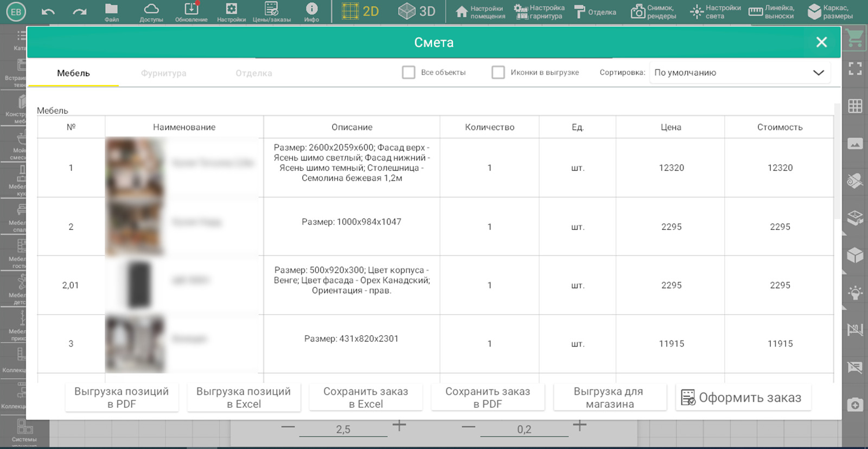Click Сохранить заказ в Excel button

tap(366, 397)
